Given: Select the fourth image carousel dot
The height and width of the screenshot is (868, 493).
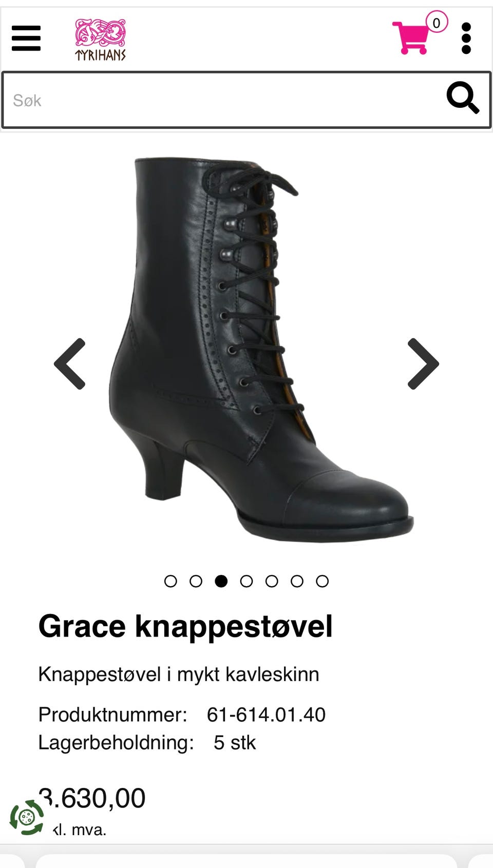Looking at the screenshot, I should click(246, 581).
